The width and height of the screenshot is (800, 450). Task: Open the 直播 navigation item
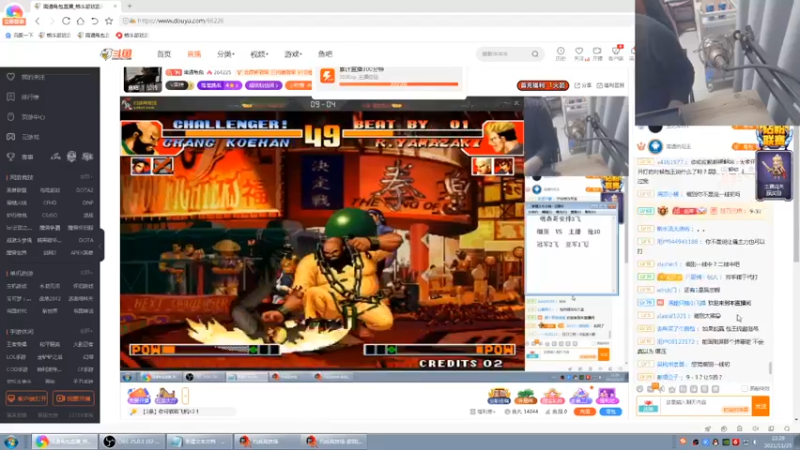[x=194, y=54]
